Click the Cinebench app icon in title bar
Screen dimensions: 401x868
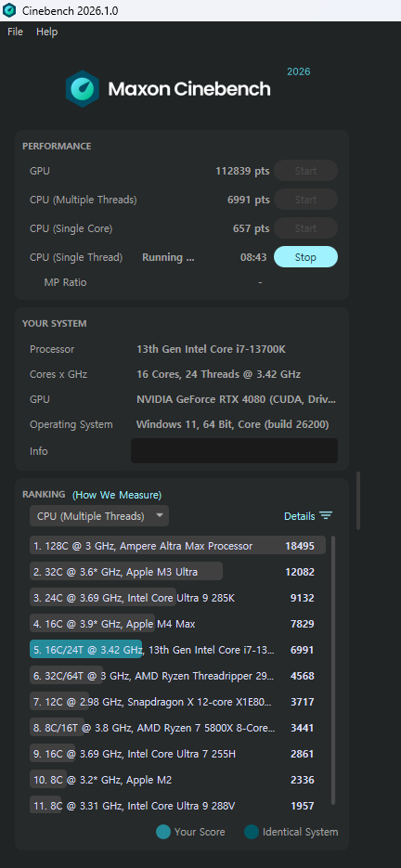[x=9, y=10]
